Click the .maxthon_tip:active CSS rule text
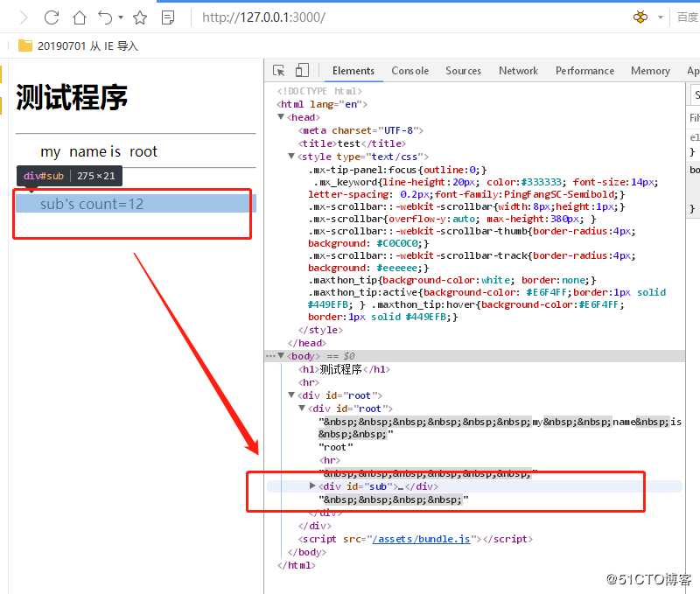The height and width of the screenshot is (594, 700). pyautogui.click(x=487, y=298)
